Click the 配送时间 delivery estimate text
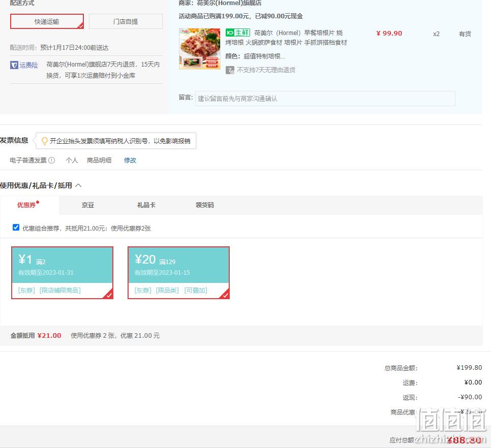 [x=59, y=48]
